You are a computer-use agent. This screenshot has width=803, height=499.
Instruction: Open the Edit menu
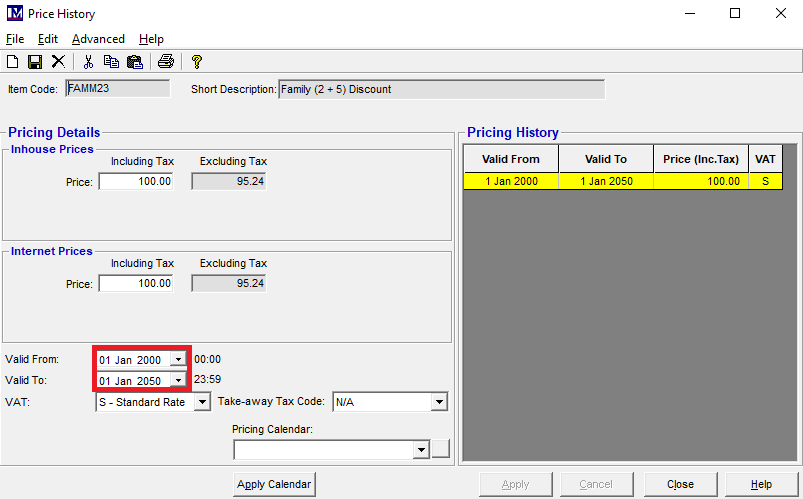[x=48, y=39]
